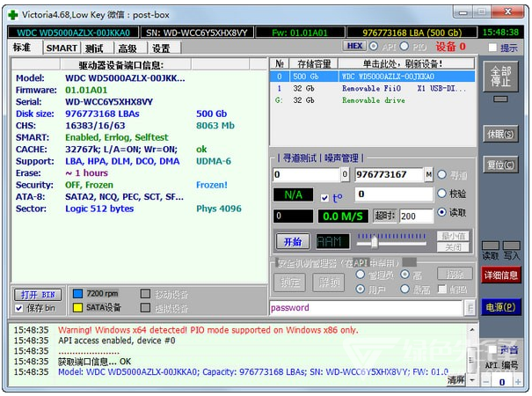Click the blue 7200 rpm indicator square

click(77, 294)
